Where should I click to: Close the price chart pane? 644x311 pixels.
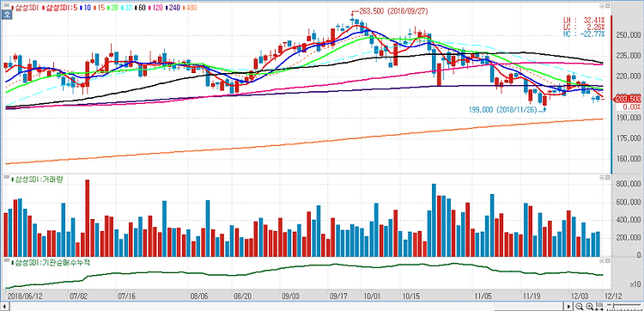(x=607, y=6)
